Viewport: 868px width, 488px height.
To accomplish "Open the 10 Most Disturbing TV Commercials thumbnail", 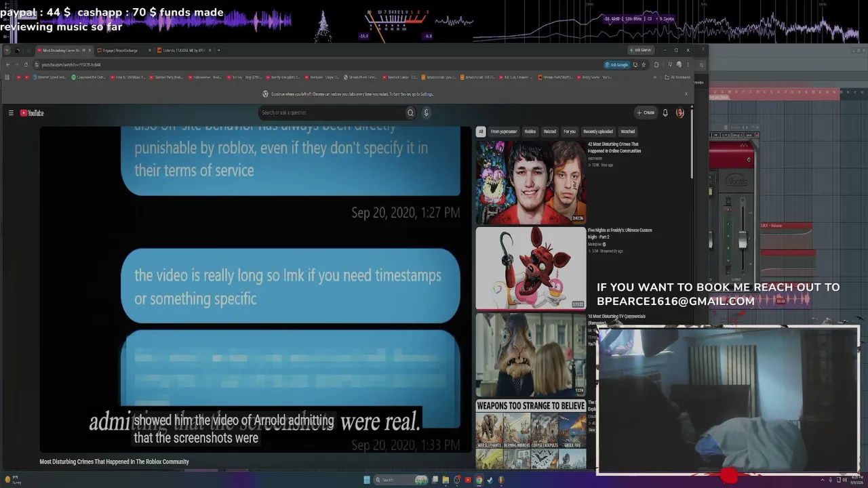I will pos(530,354).
